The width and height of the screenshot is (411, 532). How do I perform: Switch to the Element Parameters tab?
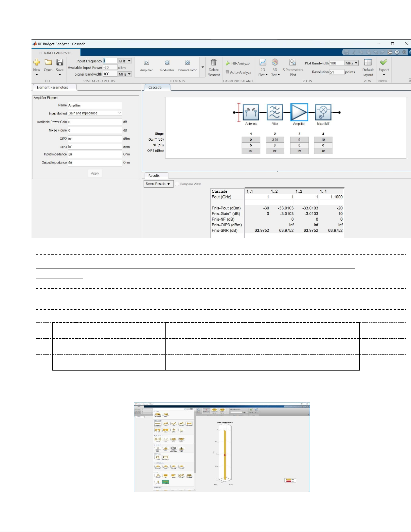click(x=54, y=87)
